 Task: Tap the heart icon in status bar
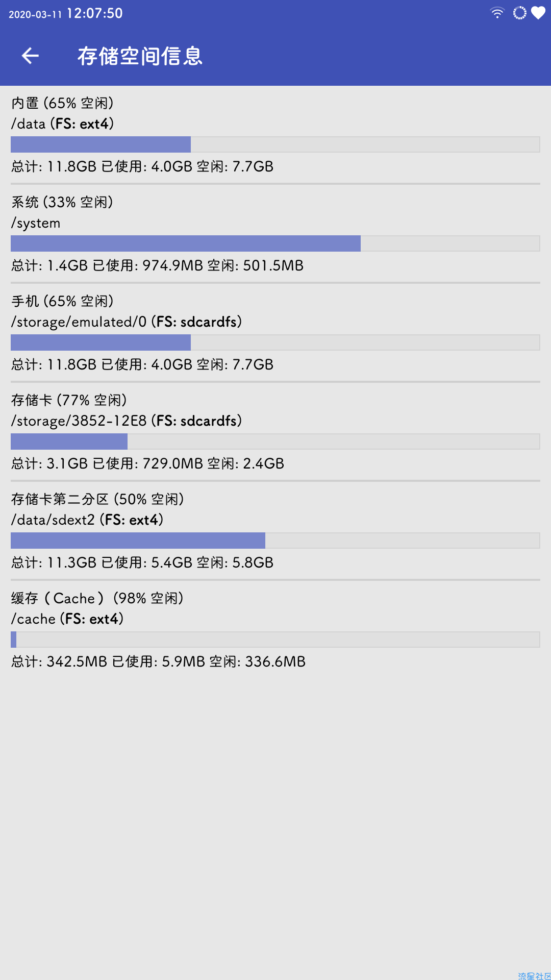pyautogui.click(x=538, y=13)
